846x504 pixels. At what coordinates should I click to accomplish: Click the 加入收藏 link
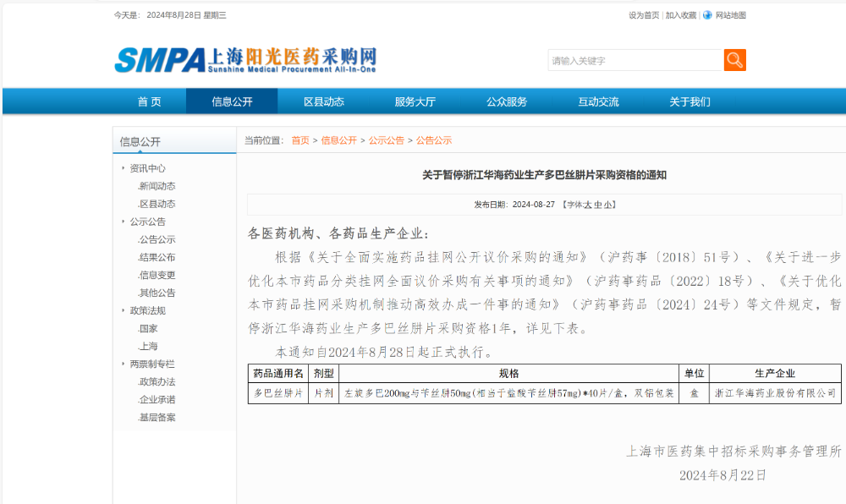[x=681, y=15]
